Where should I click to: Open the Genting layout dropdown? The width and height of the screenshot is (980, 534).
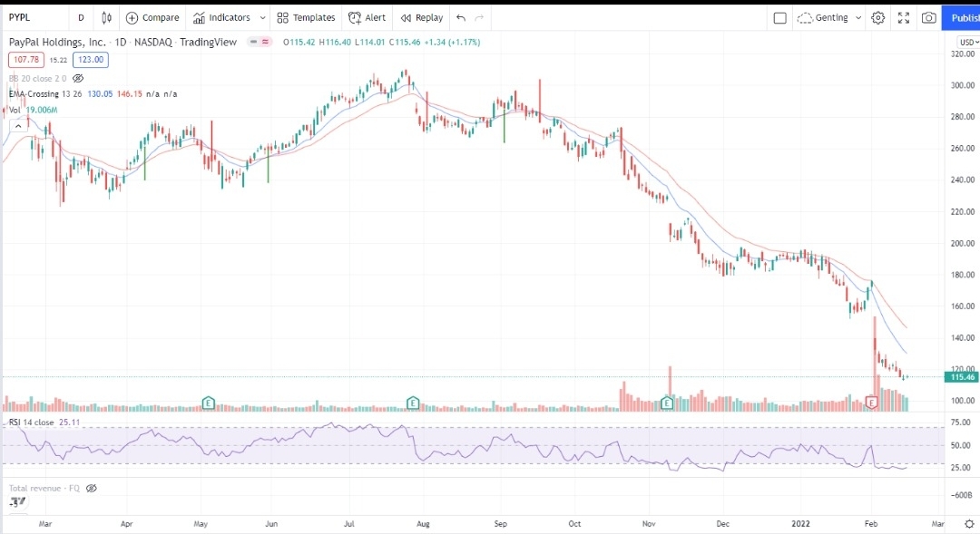pos(829,17)
